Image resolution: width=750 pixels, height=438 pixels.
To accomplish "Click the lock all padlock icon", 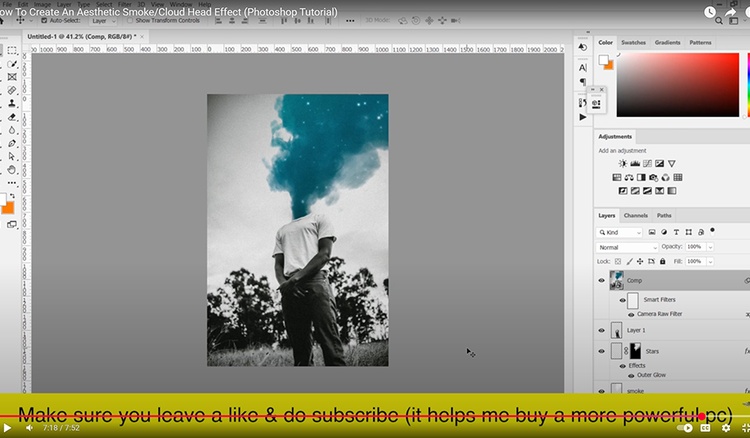I will click(662, 262).
